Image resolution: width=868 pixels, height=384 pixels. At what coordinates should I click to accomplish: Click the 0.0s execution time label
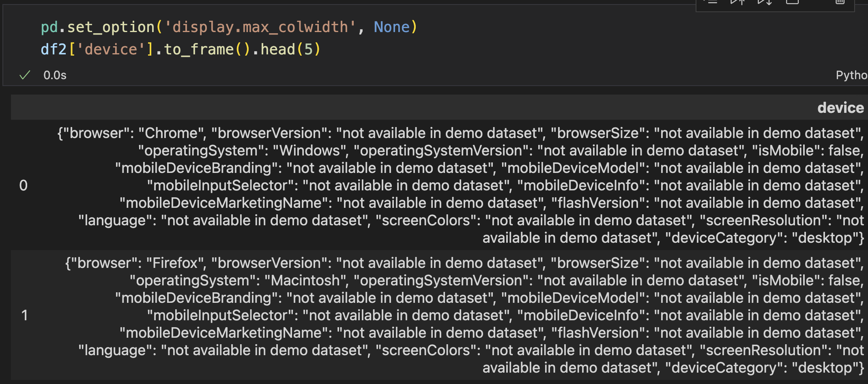tap(55, 75)
